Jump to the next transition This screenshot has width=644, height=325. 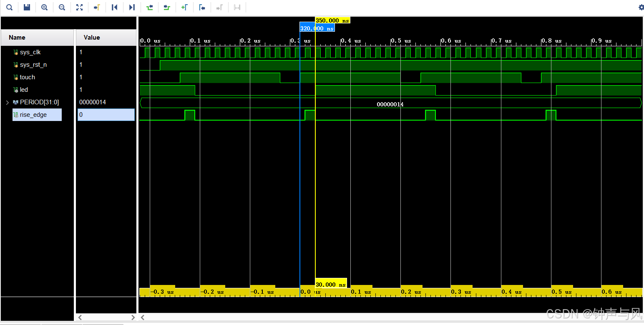167,7
